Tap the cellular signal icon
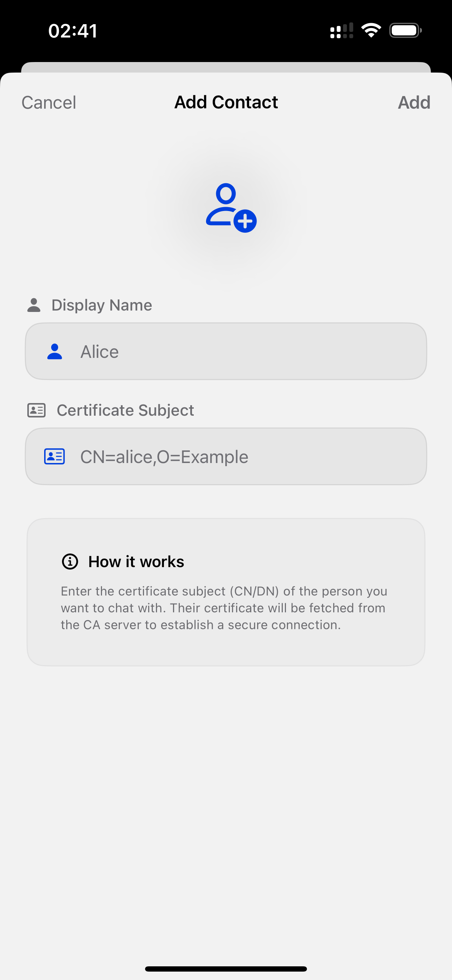 (341, 30)
